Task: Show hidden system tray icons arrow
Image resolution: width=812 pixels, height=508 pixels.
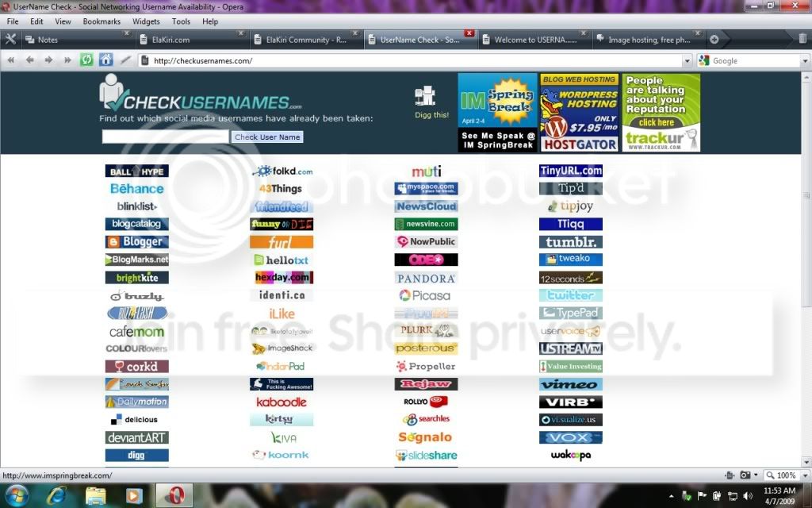Action: click(671, 497)
